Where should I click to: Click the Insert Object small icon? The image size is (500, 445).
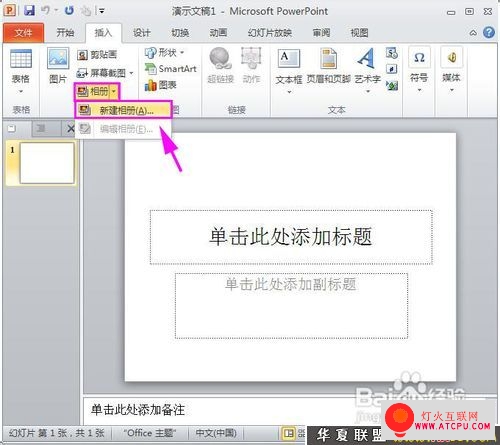[x=392, y=86]
